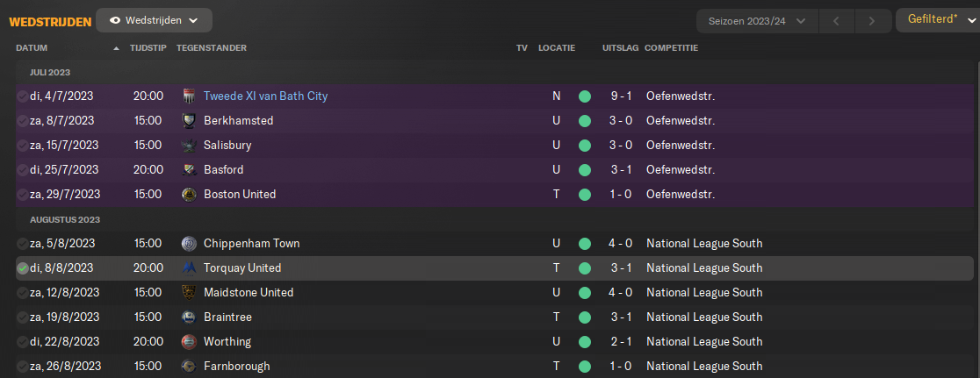This screenshot has height=378, width=980.
Task: Click the Berkhamsted club crest icon
Action: click(189, 120)
